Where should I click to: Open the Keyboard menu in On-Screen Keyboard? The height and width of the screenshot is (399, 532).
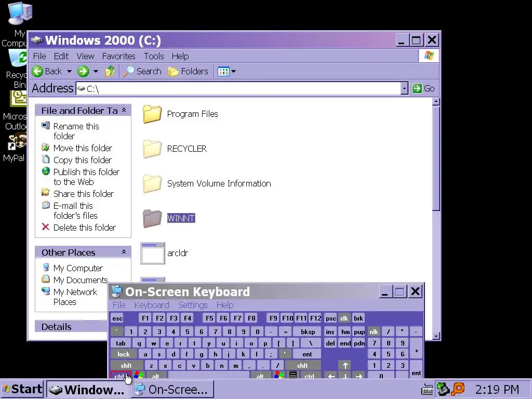[x=152, y=305]
